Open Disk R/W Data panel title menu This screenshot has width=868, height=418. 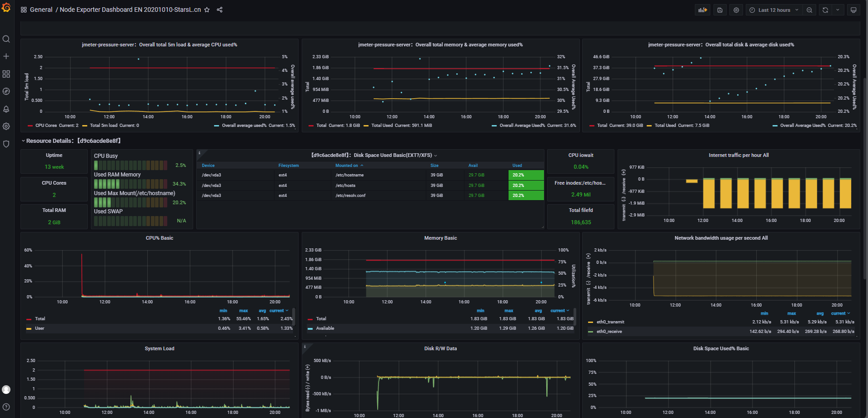click(440, 348)
